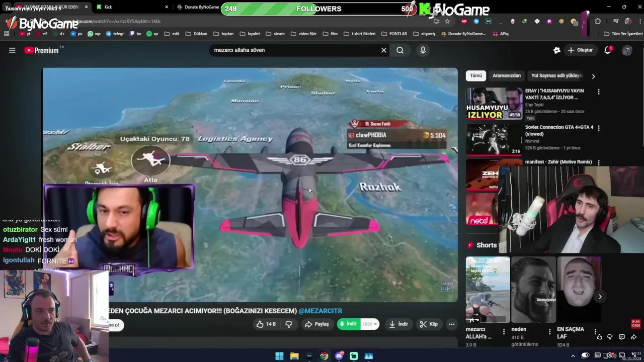This screenshot has width=644, height=362.
Task: Open the APIq bookmark
Action: click(500, 34)
